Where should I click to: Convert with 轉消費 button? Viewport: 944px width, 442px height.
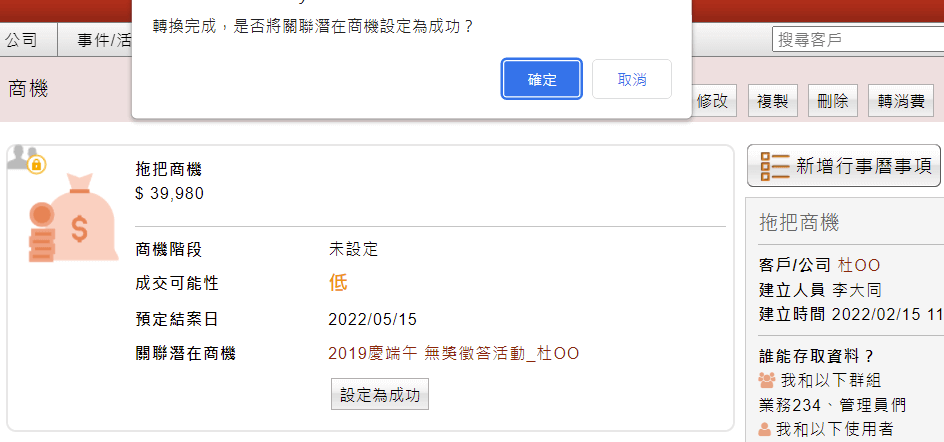click(x=901, y=101)
